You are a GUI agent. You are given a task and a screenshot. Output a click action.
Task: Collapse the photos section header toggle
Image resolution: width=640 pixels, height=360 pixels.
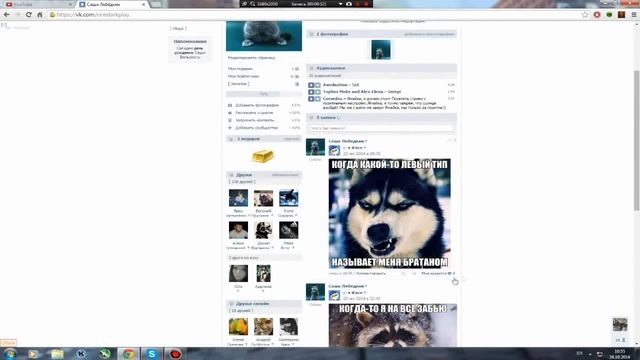click(x=311, y=34)
